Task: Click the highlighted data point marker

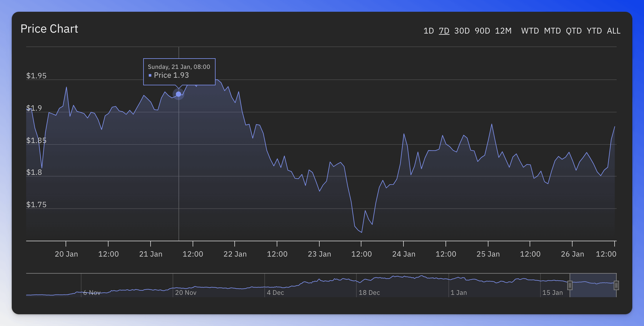Action: pyautogui.click(x=178, y=94)
